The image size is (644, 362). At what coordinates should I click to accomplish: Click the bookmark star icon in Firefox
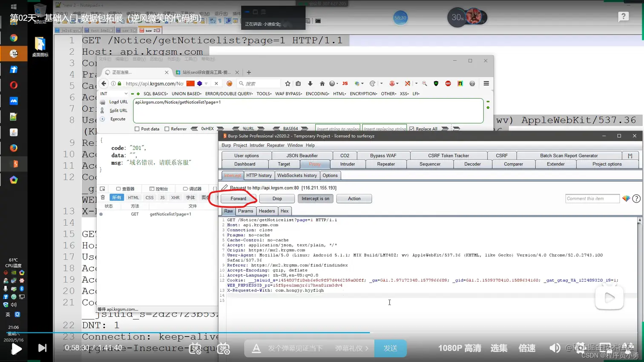tap(287, 83)
